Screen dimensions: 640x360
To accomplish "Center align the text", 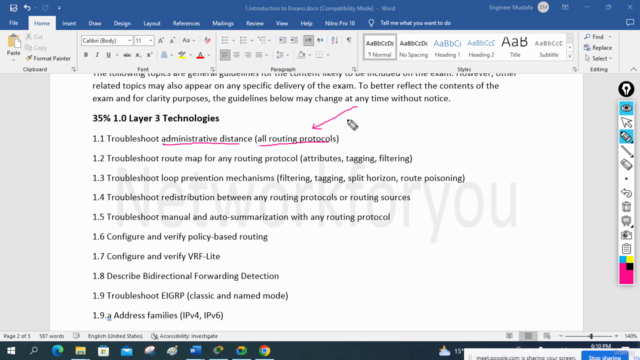I will pos(236,55).
